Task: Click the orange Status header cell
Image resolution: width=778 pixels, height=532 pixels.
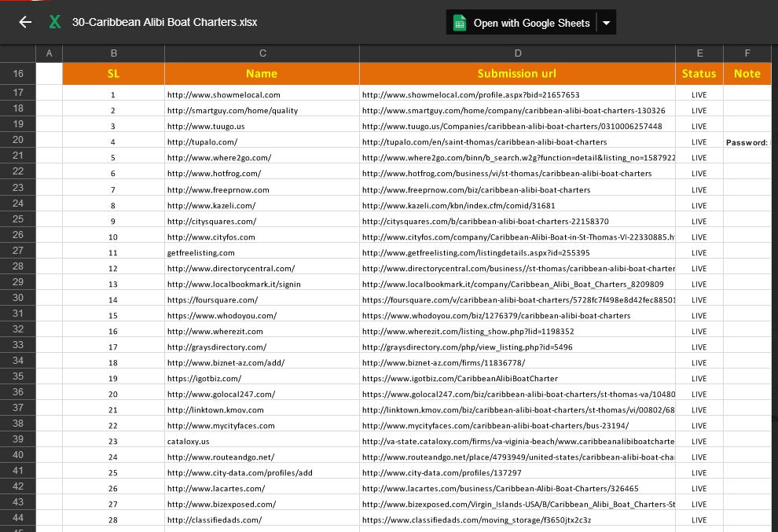Action: pyautogui.click(x=699, y=74)
